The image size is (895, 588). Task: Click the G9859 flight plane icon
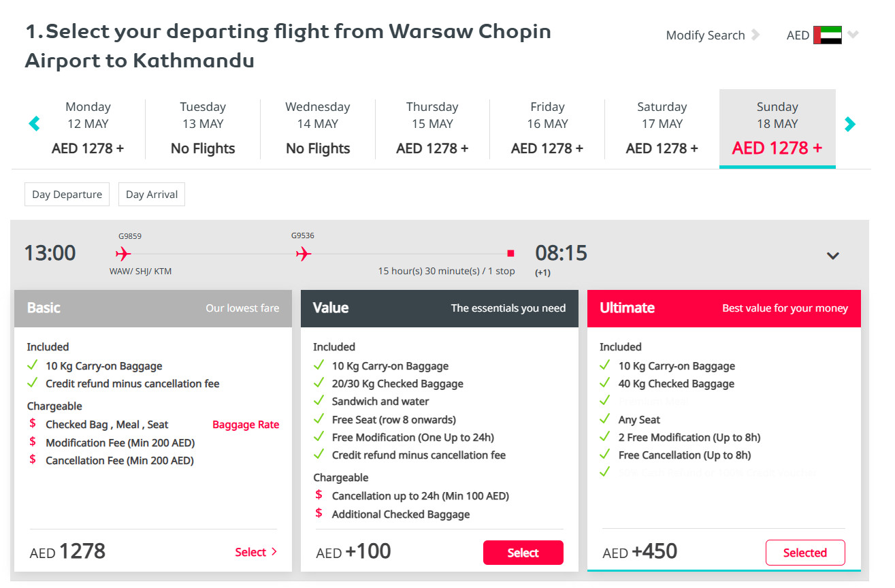tap(123, 254)
